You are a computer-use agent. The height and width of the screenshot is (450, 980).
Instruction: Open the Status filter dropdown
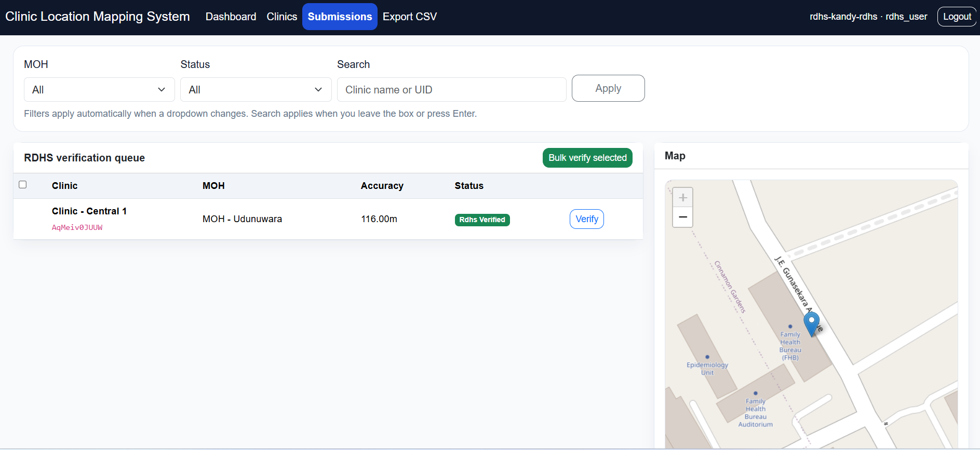tap(256, 90)
